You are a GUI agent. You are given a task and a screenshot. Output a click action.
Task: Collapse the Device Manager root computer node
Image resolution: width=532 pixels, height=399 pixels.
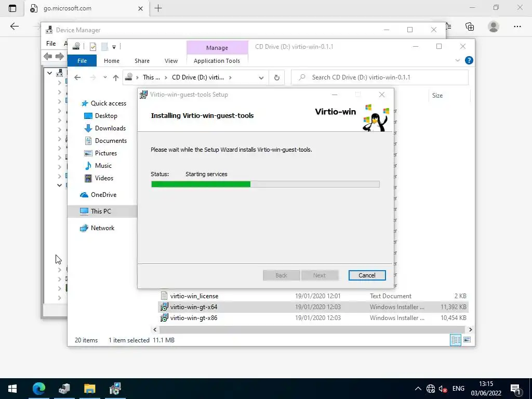pyautogui.click(x=49, y=73)
